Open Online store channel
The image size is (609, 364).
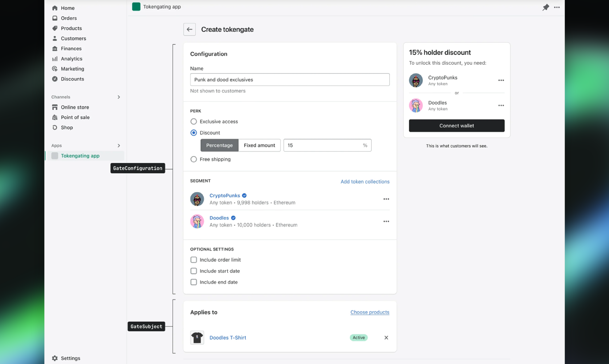point(75,107)
